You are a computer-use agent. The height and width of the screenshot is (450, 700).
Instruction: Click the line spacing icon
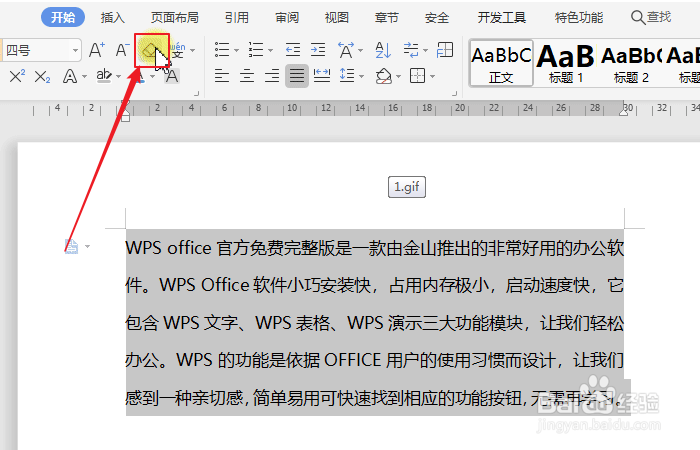347,76
